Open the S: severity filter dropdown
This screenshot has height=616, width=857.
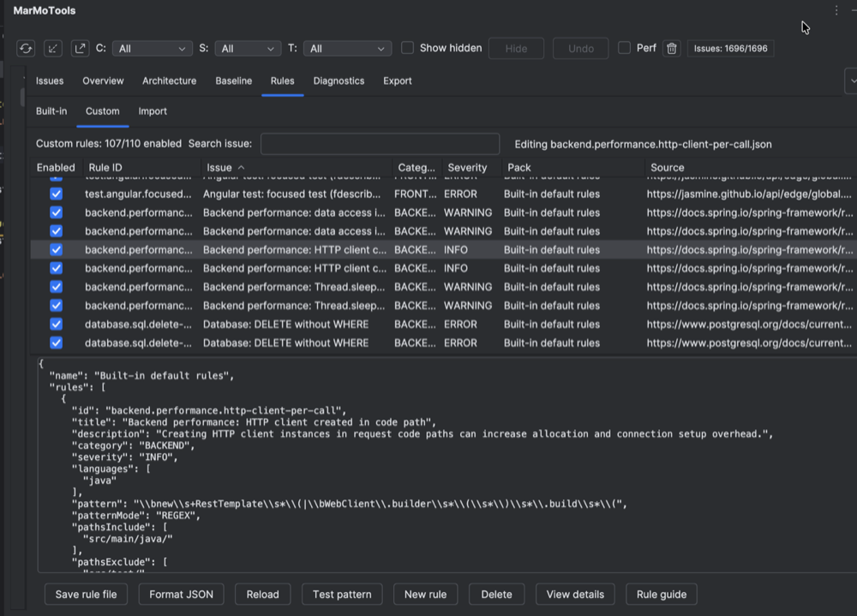click(x=248, y=48)
